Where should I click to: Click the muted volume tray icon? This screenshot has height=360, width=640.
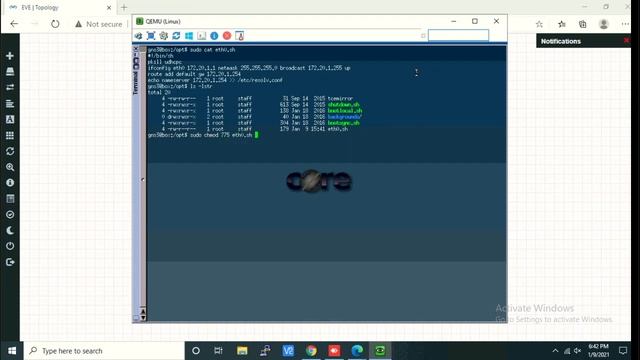pos(578,351)
